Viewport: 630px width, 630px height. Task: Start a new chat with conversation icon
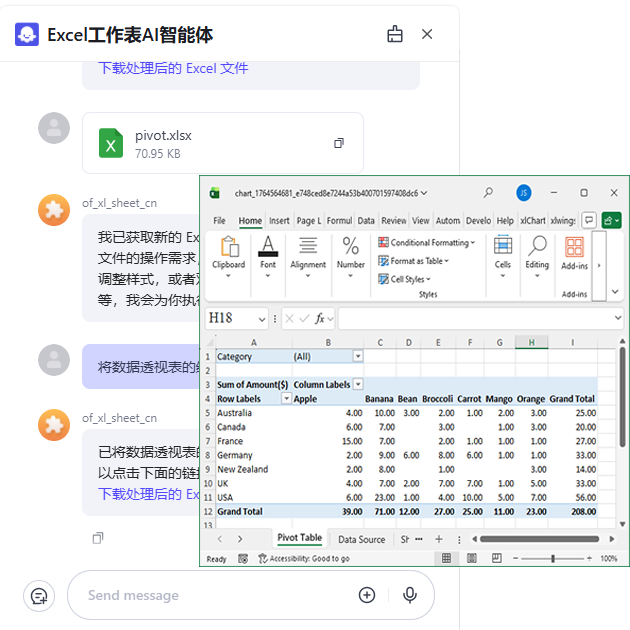coord(39,596)
